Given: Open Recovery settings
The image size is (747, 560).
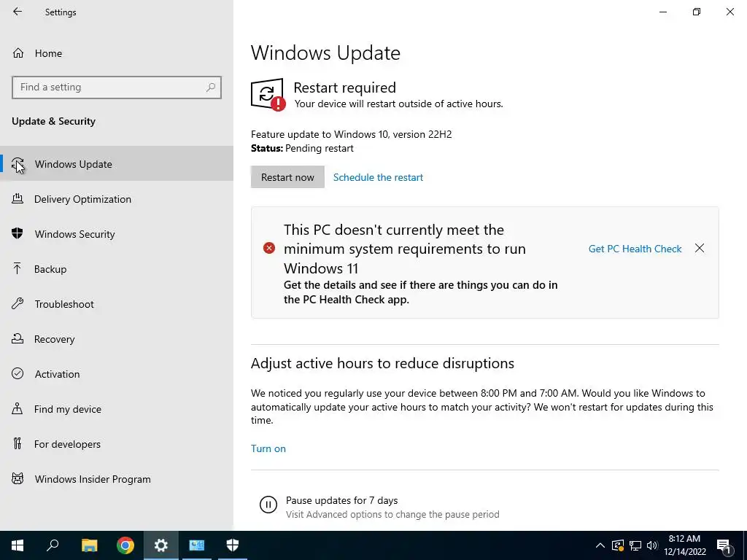Looking at the screenshot, I should tap(117, 339).
